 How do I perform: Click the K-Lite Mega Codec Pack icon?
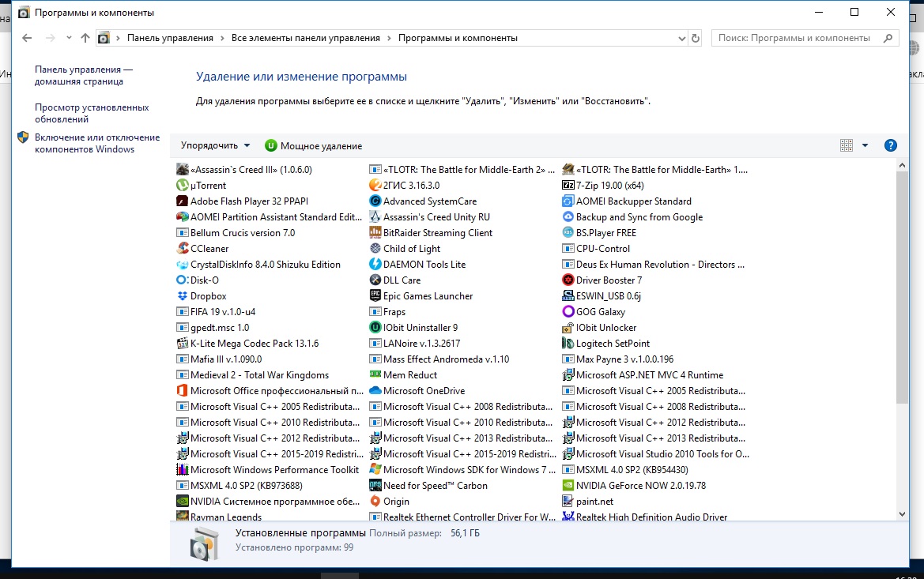pyautogui.click(x=182, y=344)
